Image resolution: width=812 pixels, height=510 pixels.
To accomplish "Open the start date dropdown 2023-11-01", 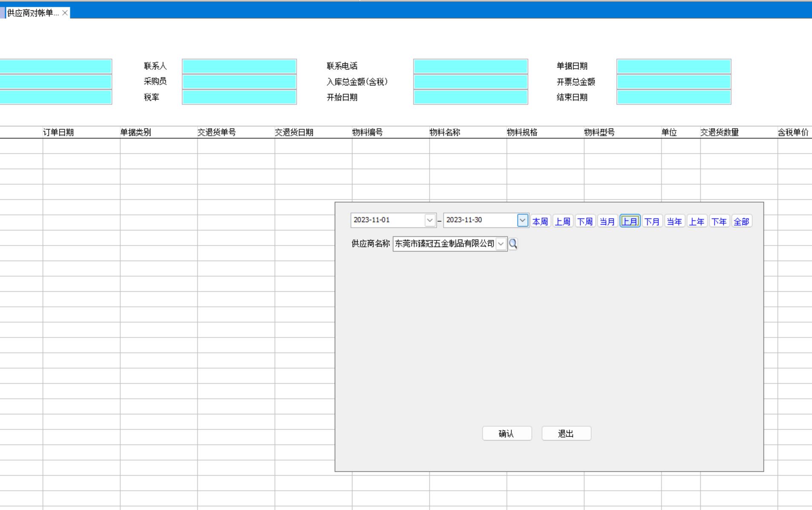I will pos(429,220).
